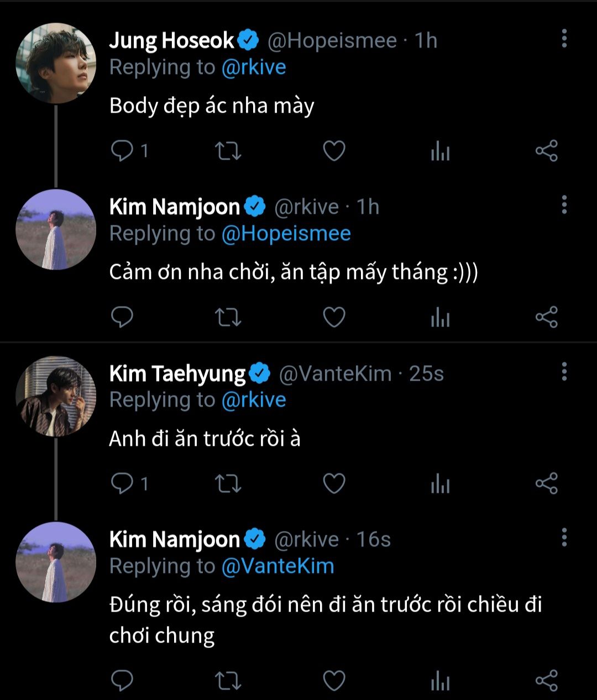
Task: Open more options on Namjoon's 1h tweet
Action: [x=564, y=205]
